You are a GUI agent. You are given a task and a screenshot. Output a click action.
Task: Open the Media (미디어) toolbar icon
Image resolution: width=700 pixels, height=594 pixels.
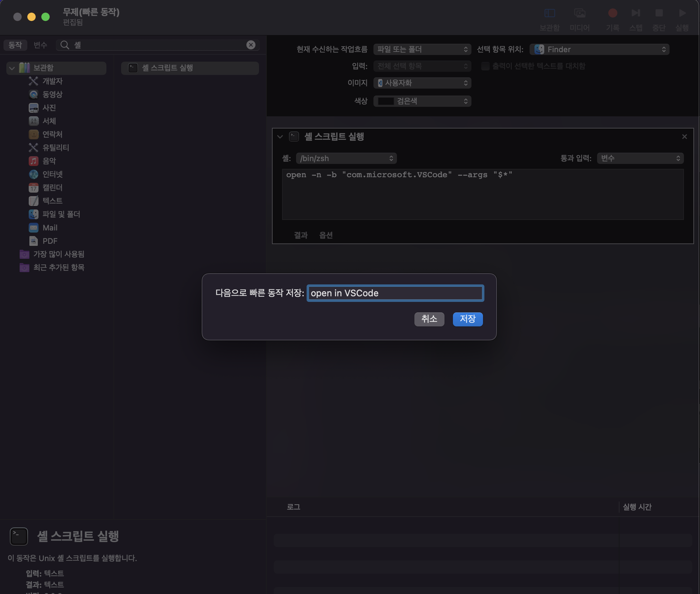[580, 13]
